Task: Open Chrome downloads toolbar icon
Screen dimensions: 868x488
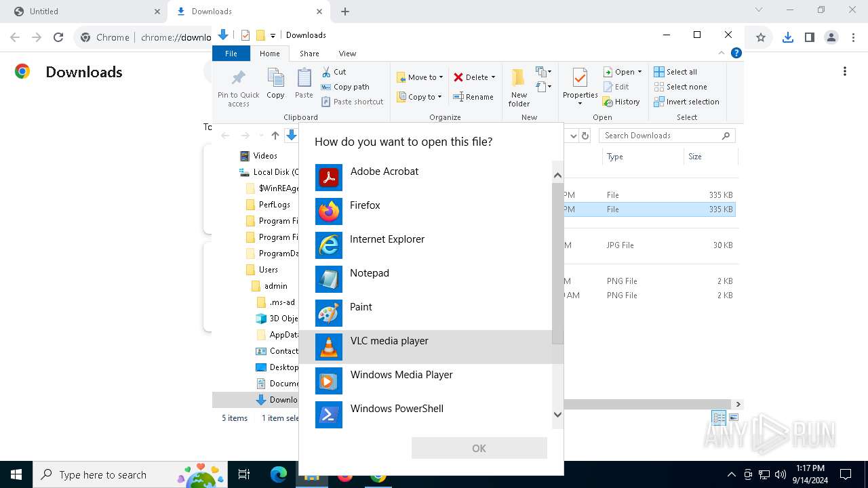Action: (x=787, y=38)
